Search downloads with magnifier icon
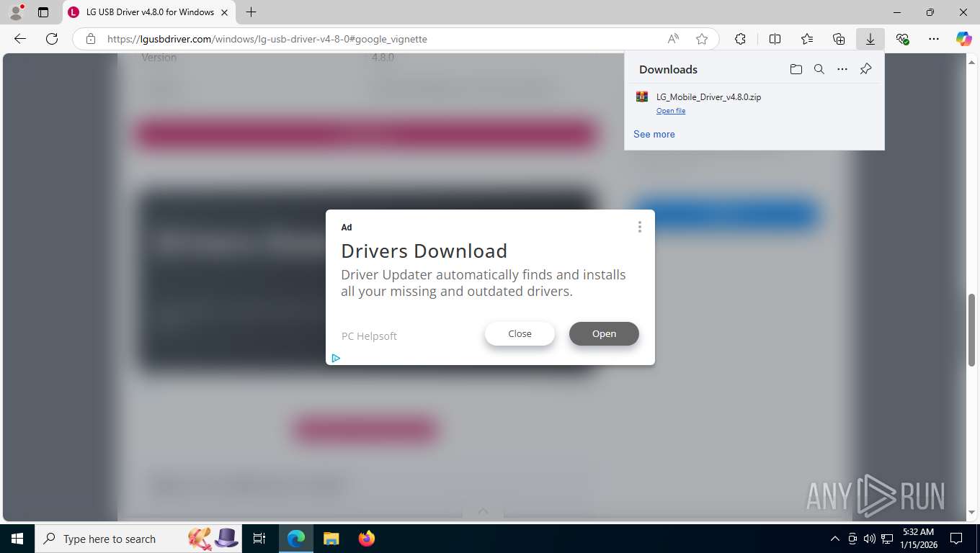 pos(819,69)
